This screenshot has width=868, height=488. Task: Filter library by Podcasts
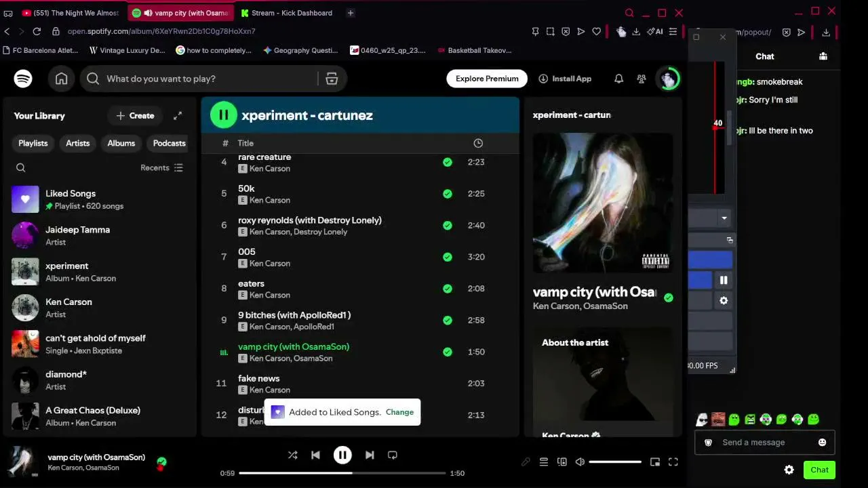tap(169, 143)
